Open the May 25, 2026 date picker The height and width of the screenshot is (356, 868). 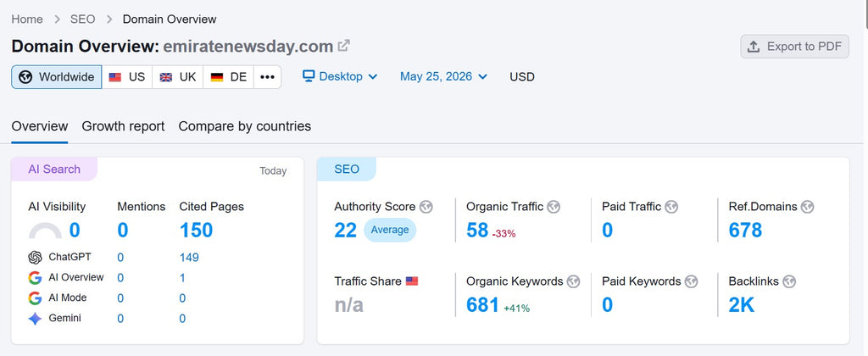pyautogui.click(x=443, y=76)
